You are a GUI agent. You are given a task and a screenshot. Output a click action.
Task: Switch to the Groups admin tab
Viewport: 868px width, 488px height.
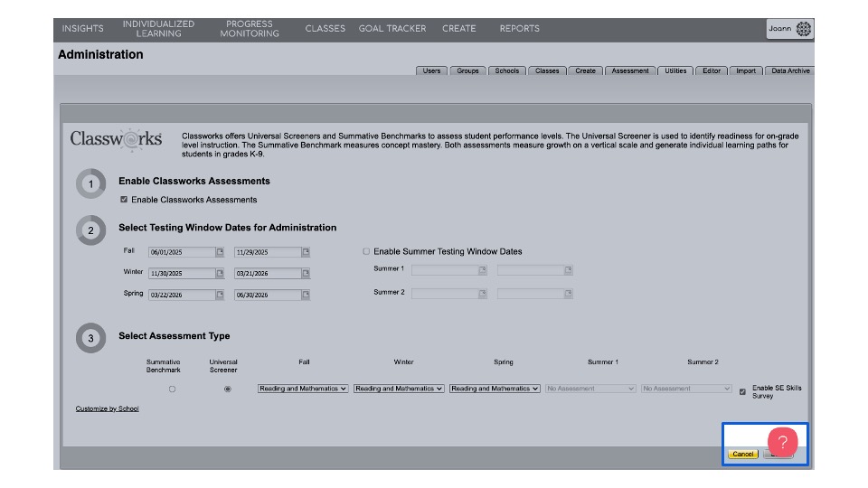tap(467, 70)
